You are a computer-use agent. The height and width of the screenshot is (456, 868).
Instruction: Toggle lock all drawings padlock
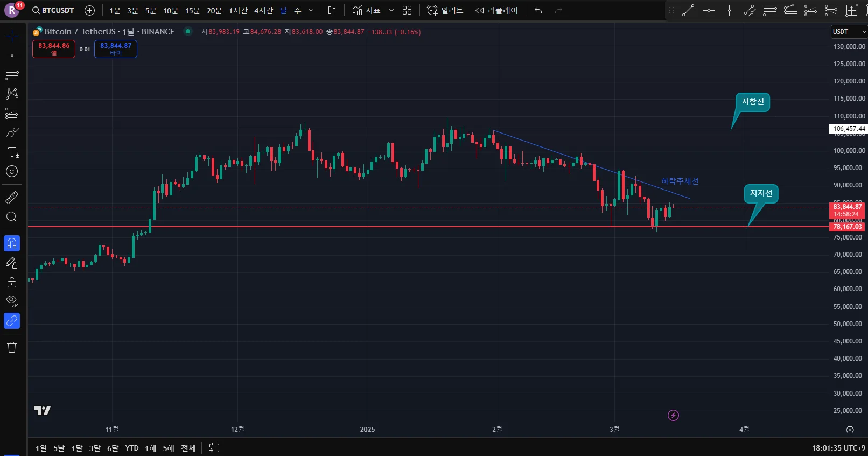coord(12,282)
